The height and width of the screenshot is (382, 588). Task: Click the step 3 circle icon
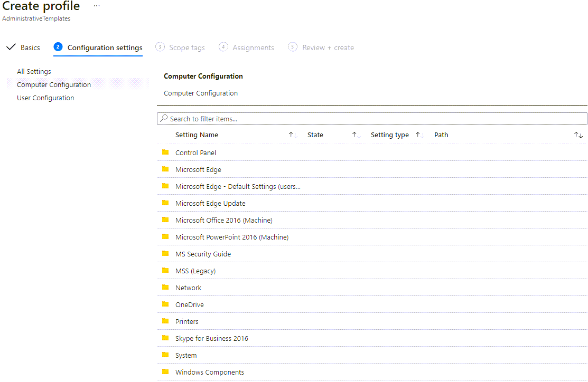(160, 47)
